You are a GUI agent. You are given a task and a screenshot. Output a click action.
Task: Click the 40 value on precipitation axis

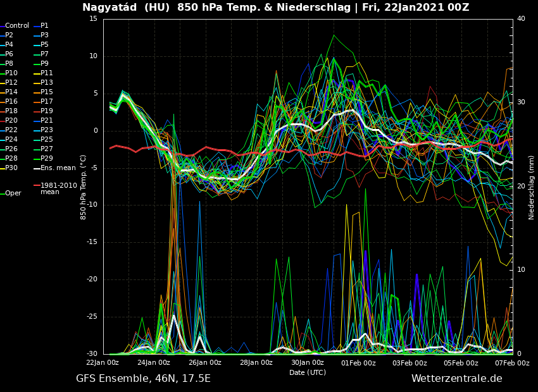pyautogui.click(x=521, y=19)
